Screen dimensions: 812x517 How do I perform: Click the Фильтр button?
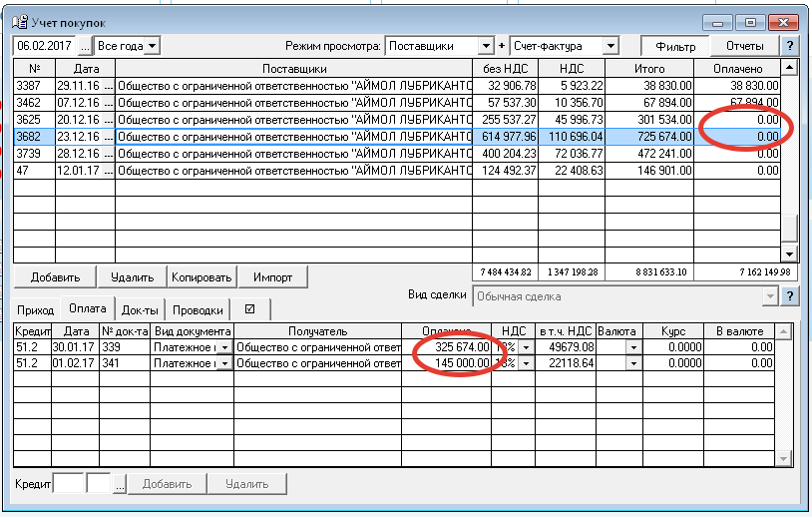[x=675, y=46]
